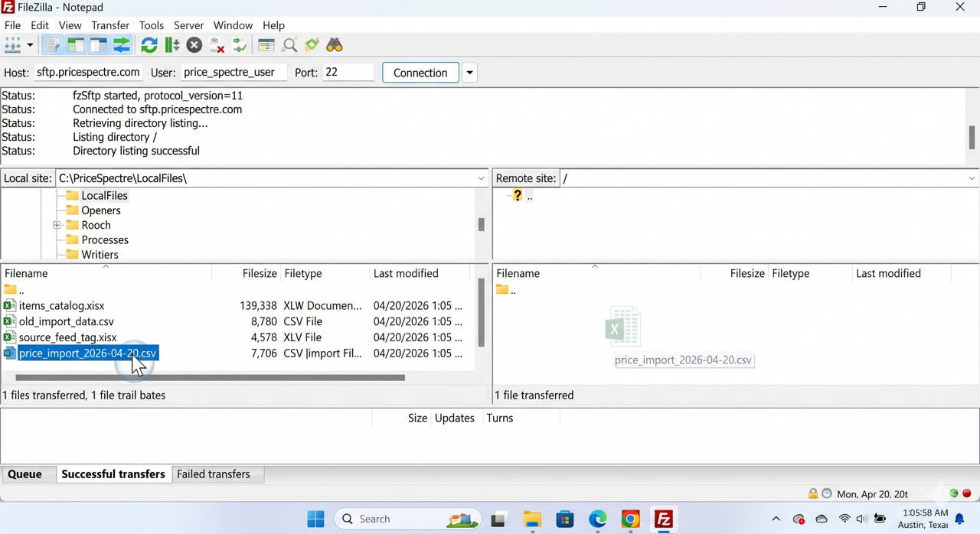Disconnect from the SFTP server
Image resolution: width=980 pixels, height=534 pixels.
[217, 45]
